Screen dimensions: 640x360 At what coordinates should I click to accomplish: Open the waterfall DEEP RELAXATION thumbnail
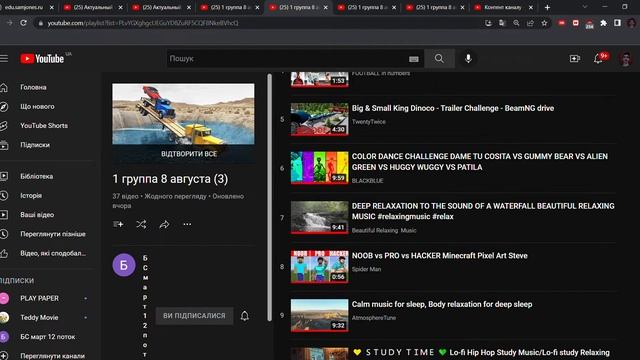(320, 217)
